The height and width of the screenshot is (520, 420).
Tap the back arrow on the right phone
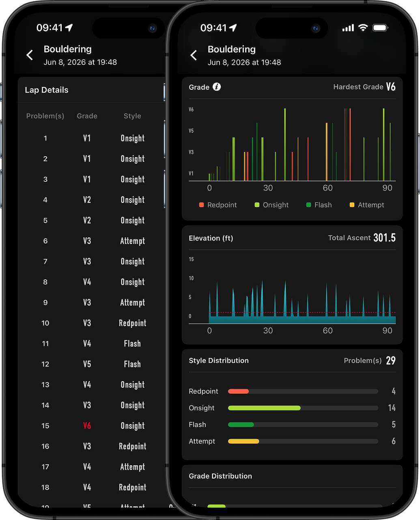coord(194,55)
